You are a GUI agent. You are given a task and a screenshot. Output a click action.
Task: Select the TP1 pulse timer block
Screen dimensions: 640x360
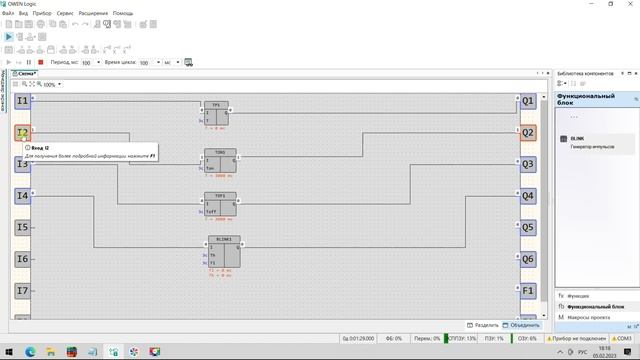[216, 113]
